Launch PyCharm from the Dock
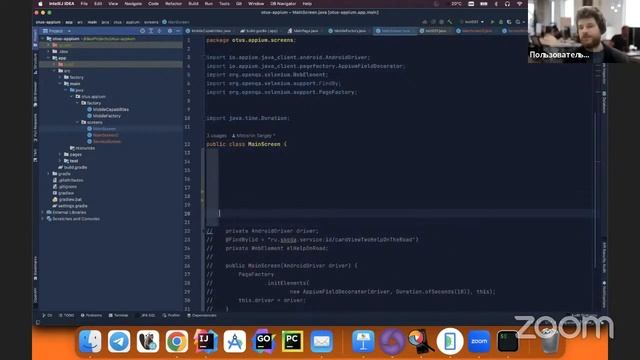Viewport: 640px width, 360px height. pyautogui.click(x=292, y=341)
